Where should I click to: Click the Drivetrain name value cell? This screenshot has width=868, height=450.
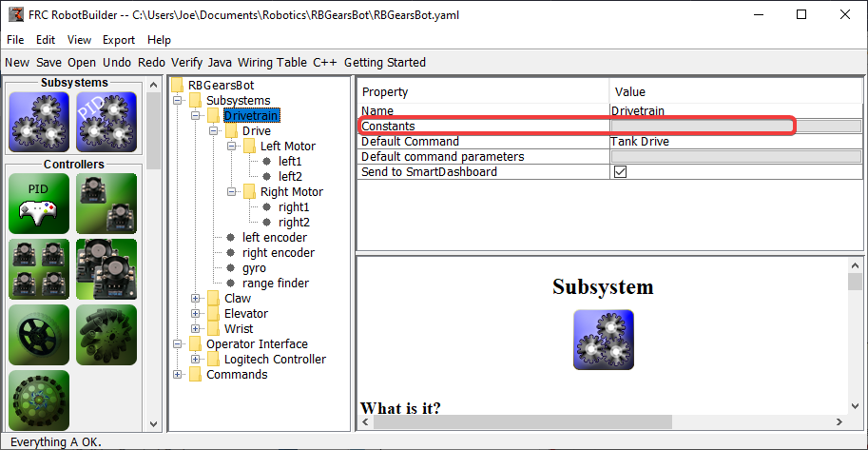[x=736, y=111]
